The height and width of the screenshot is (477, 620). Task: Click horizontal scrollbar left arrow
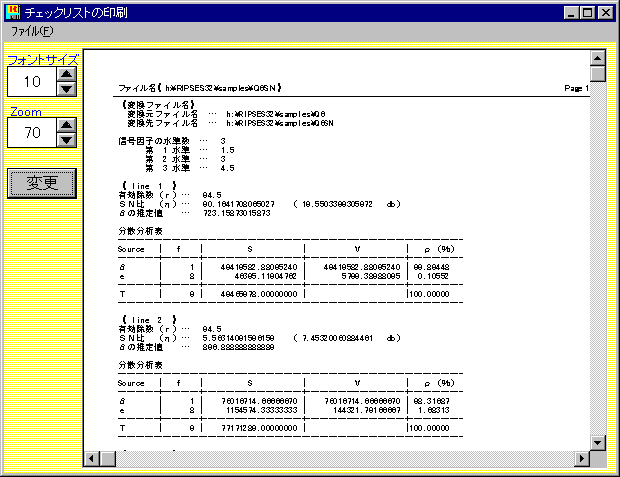click(x=91, y=458)
